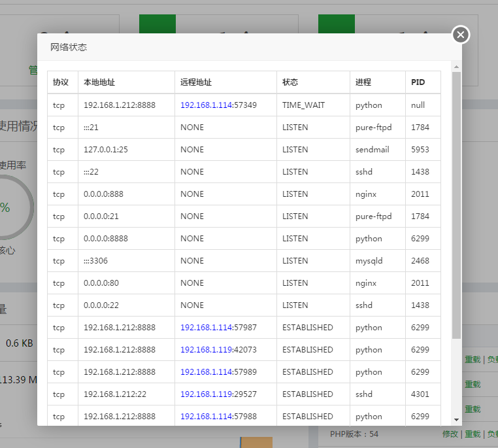Click the 状态 column header
498x448 pixels.
coord(290,82)
